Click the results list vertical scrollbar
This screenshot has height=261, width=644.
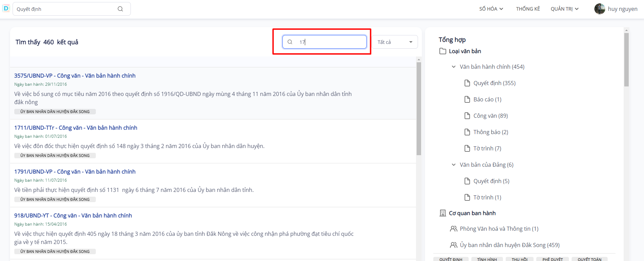click(419, 109)
